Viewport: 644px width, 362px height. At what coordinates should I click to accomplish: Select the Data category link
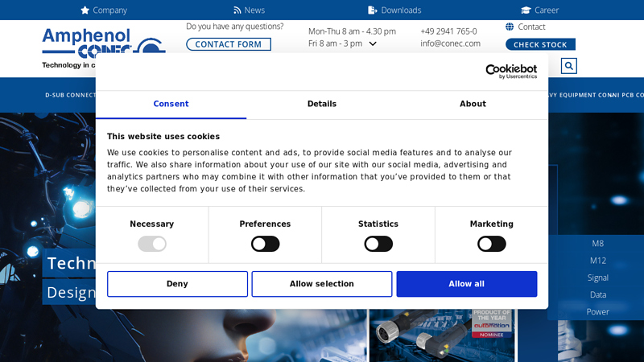597,294
